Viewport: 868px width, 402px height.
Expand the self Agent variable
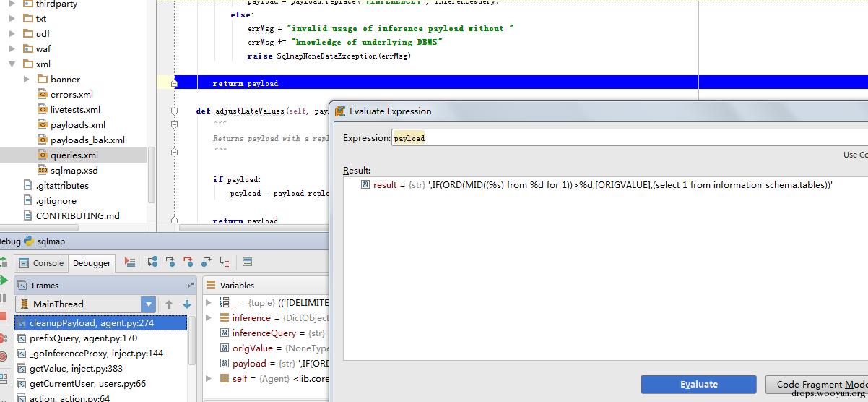[x=209, y=378]
